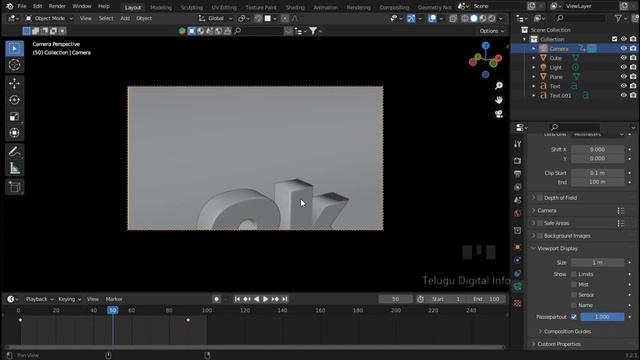Viewport: 640px width, 360px height.
Task: Open the viewport Add menu
Action: pyautogui.click(x=125, y=18)
